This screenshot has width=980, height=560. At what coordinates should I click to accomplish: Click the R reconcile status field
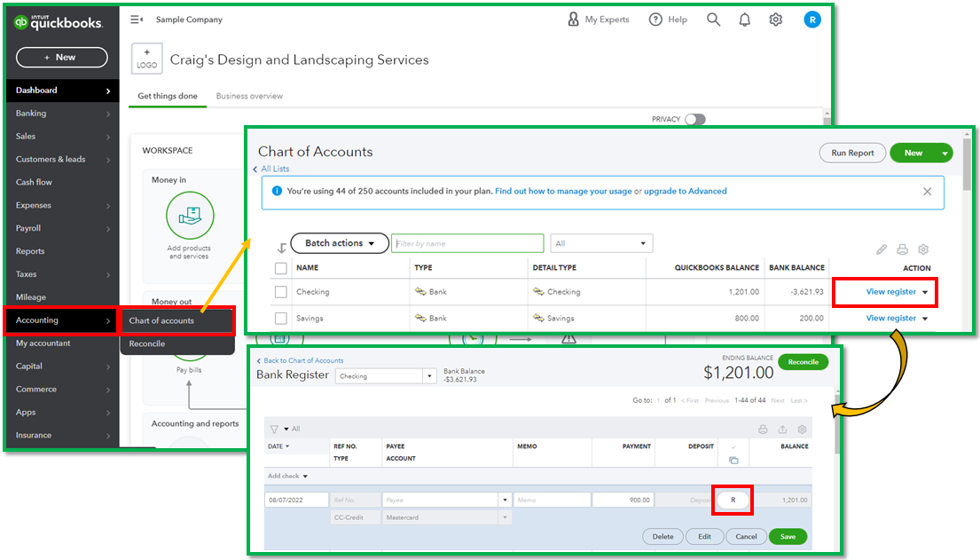733,500
